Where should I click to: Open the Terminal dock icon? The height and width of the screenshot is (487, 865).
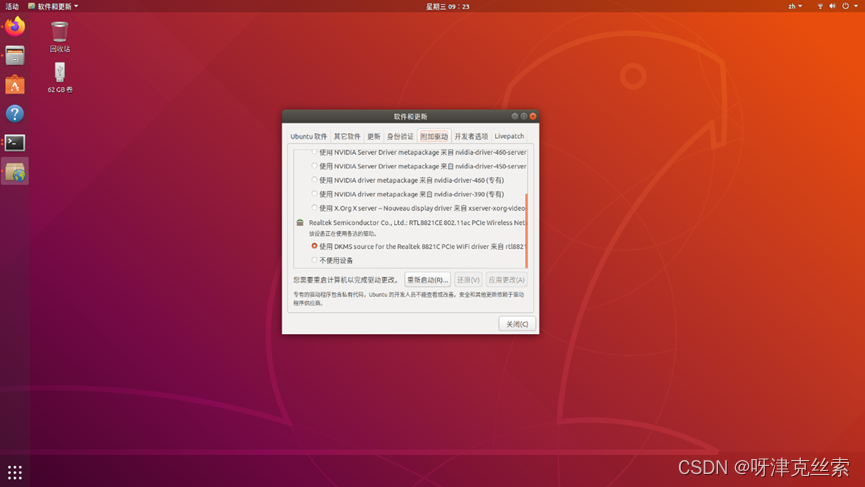point(15,143)
